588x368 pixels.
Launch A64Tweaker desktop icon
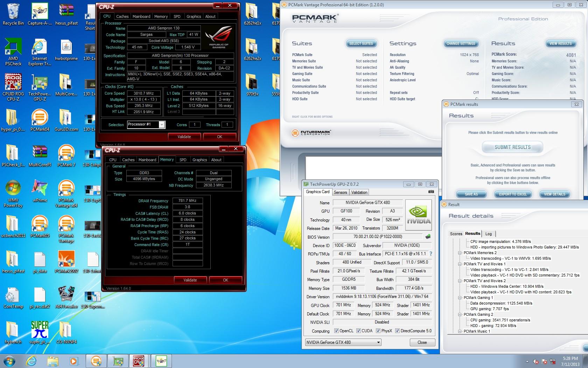(x=66, y=297)
